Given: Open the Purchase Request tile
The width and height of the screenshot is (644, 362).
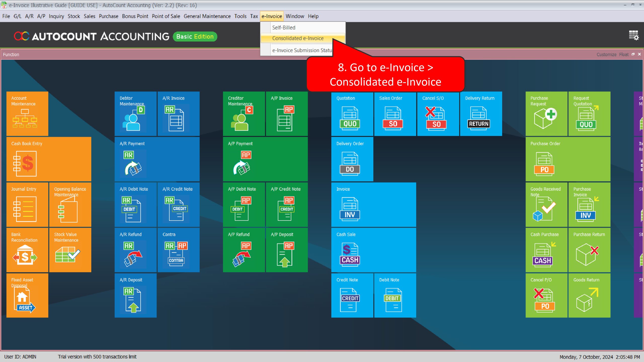Looking at the screenshot, I should [x=546, y=114].
